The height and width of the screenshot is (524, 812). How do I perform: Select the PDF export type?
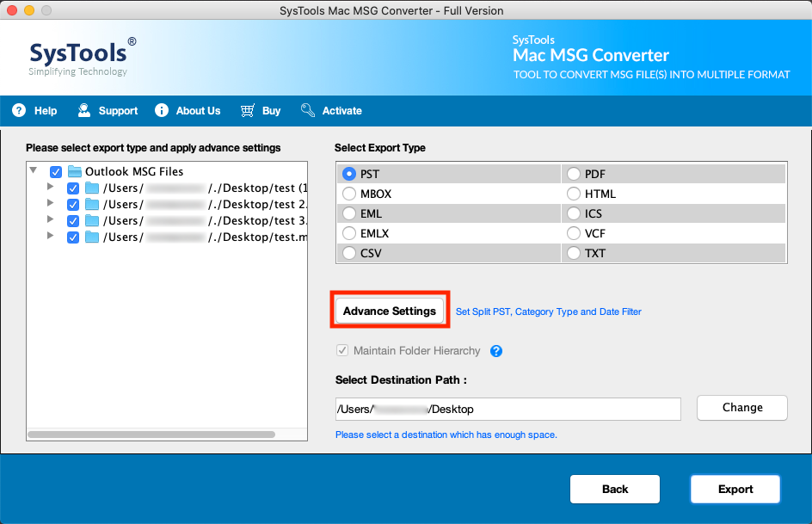point(573,174)
